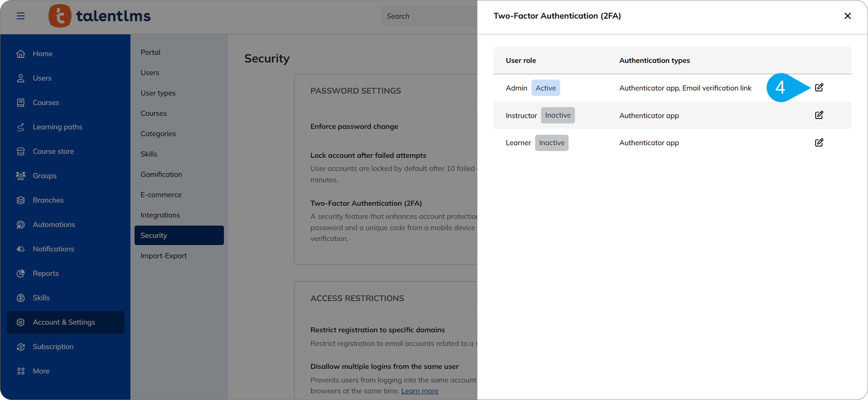Open the User types settings tab
This screenshot has height=400, width=868.
[158, 93]
